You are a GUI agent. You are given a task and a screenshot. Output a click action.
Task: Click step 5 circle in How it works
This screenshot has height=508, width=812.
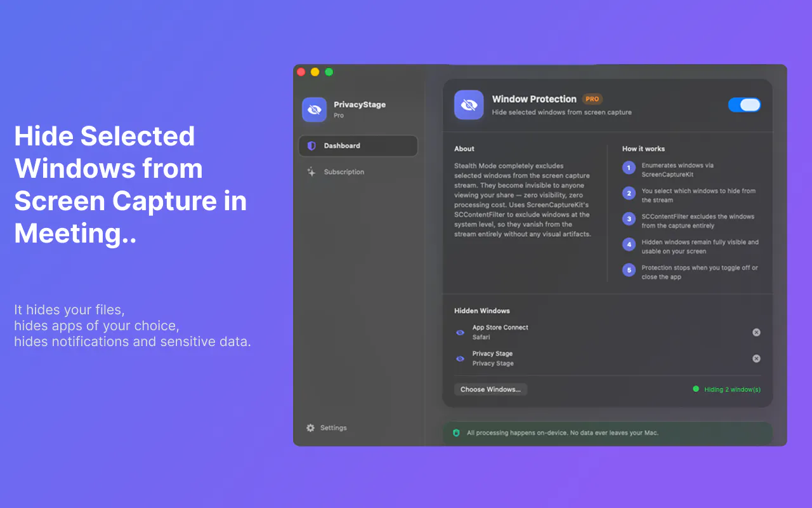[x=629, y=271]
